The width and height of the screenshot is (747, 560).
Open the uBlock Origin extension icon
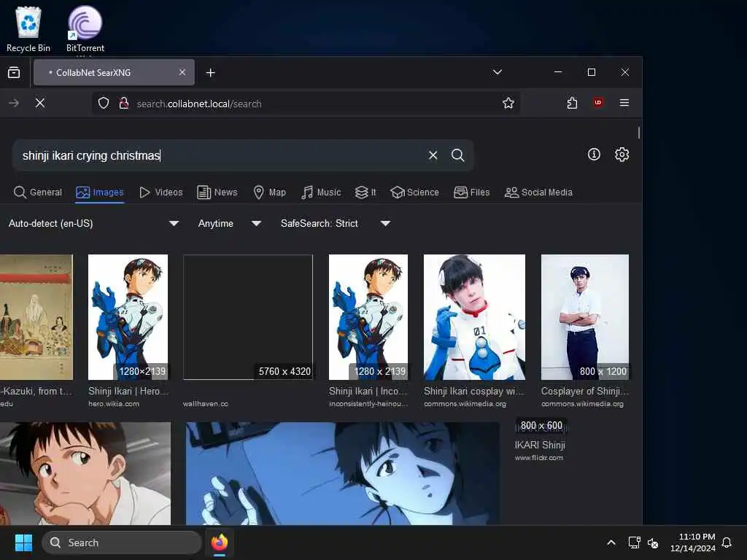[598, 102]
